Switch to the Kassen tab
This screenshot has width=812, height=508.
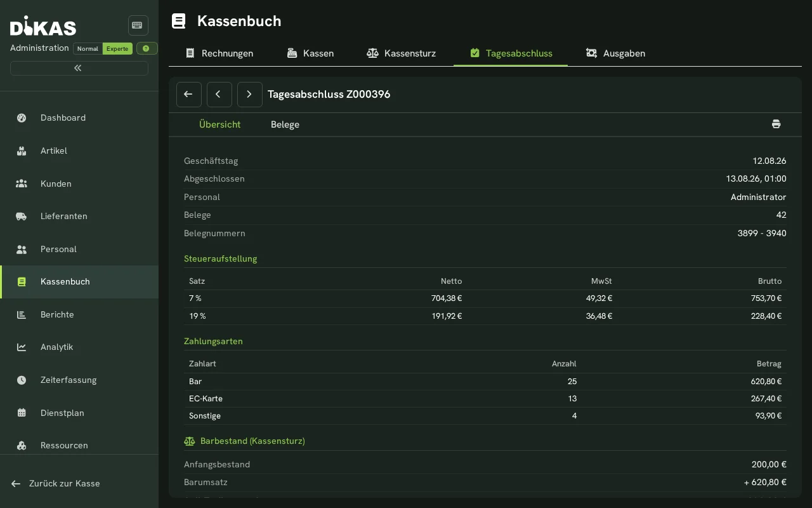coord(310,53)
